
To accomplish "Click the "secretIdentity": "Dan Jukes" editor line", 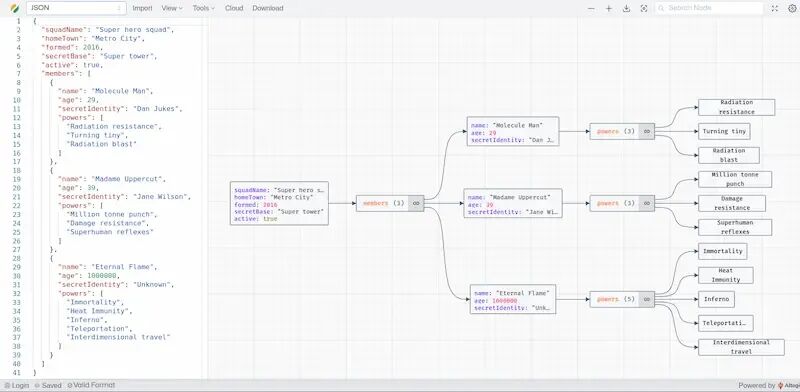I will click(120, 109).
